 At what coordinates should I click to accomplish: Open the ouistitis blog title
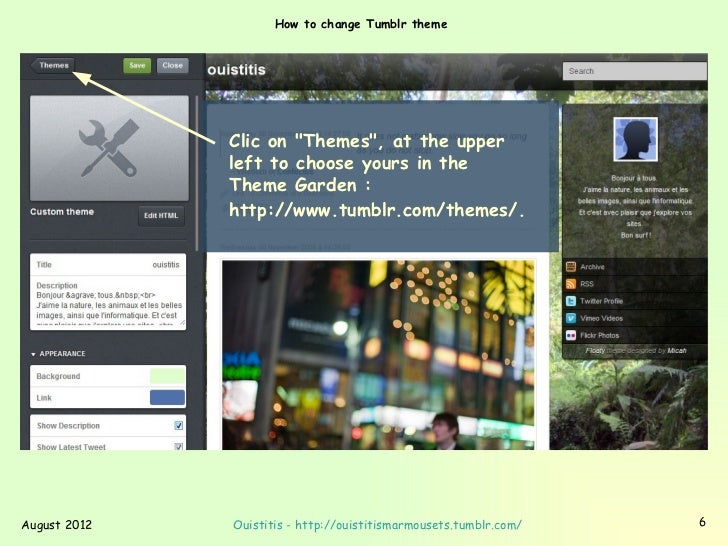pyautogui.click(x=236, y=70)
